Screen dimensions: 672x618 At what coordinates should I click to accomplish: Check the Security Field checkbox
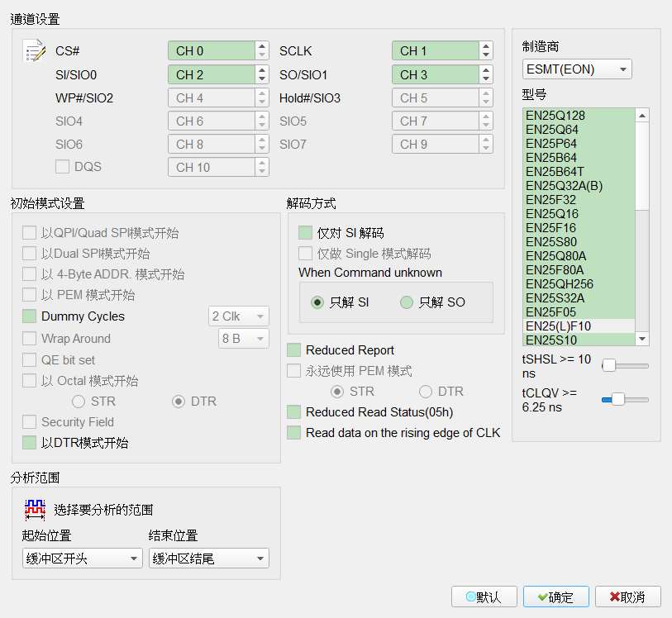(x=29, y=422)
